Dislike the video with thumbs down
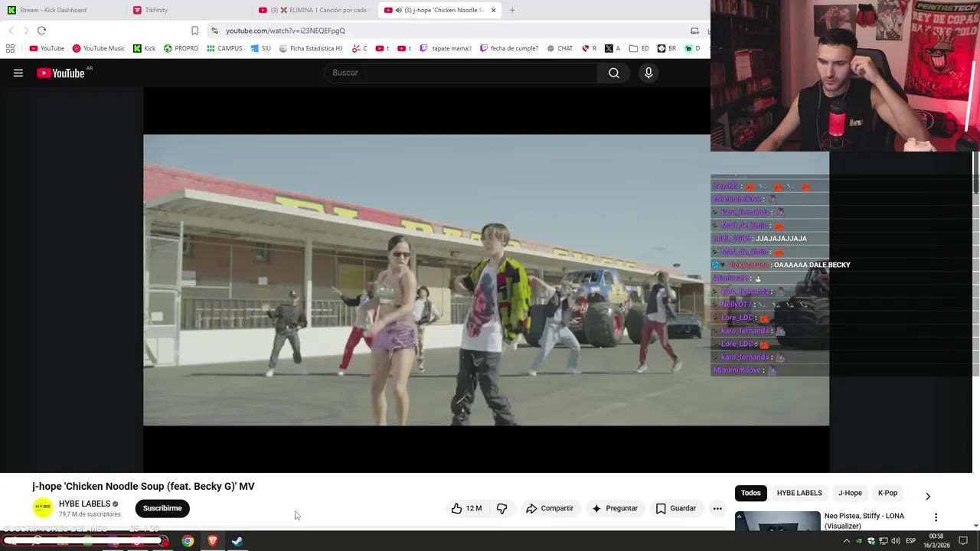The height and width of the screenshot is (551, 980). pos(502,508)
